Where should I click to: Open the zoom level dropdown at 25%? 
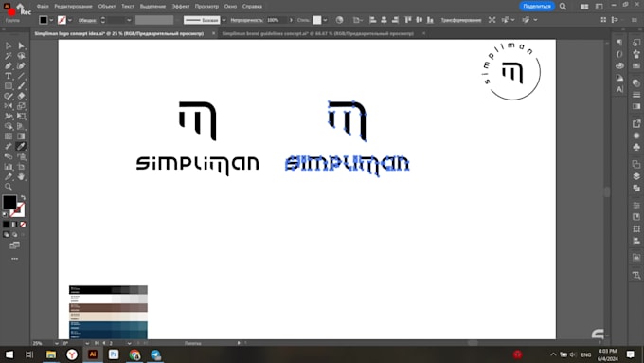56,343
